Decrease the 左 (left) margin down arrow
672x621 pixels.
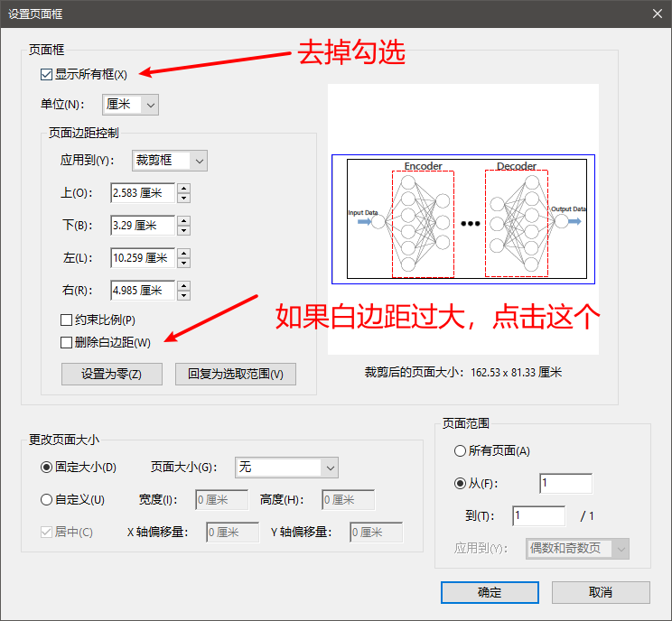point(183,263)
